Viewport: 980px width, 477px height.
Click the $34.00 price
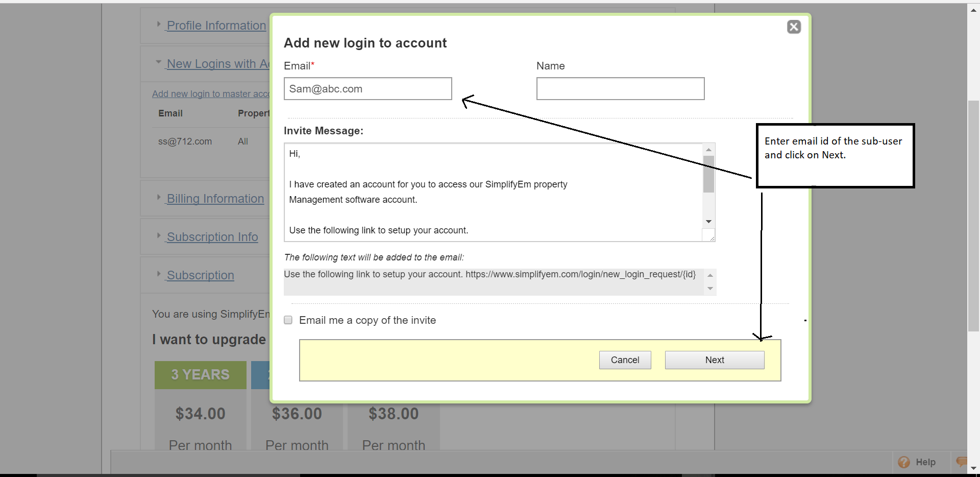(201, 414)
